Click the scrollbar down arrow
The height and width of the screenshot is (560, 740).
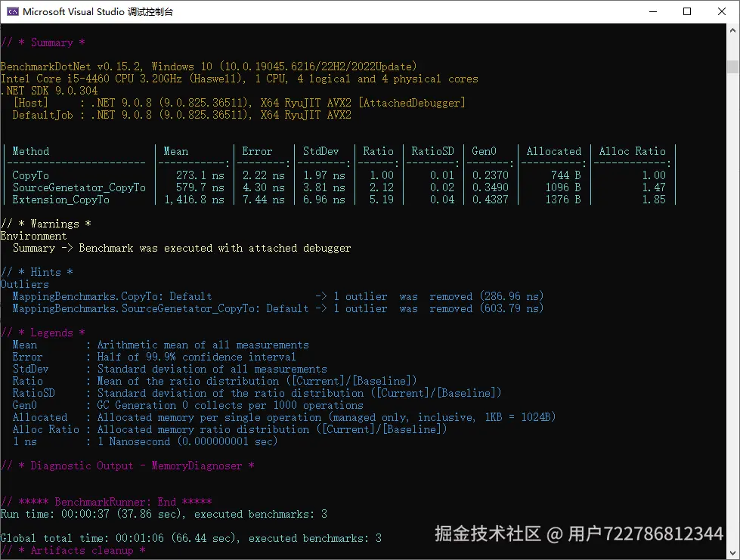click(x=732, y=553)
